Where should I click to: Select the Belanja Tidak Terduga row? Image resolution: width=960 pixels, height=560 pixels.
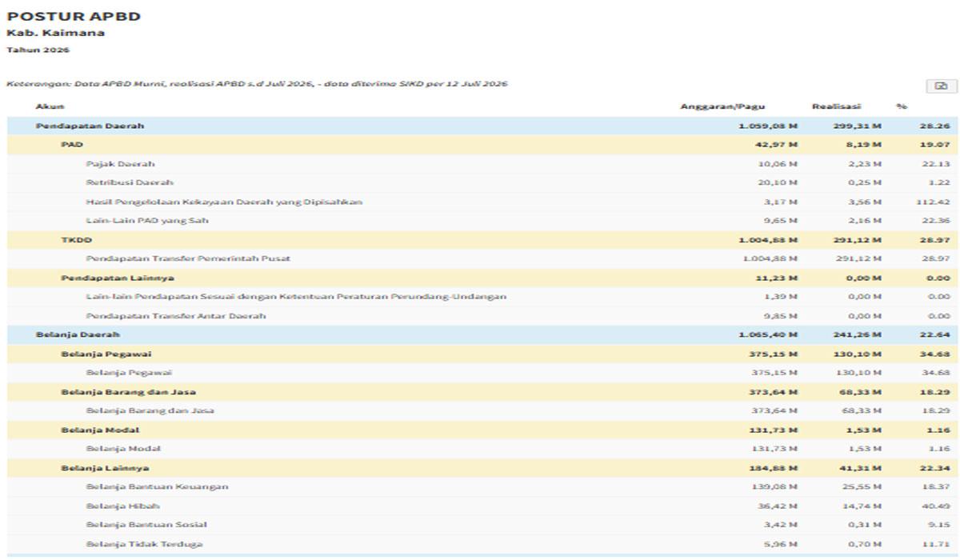tap(483, 544)
